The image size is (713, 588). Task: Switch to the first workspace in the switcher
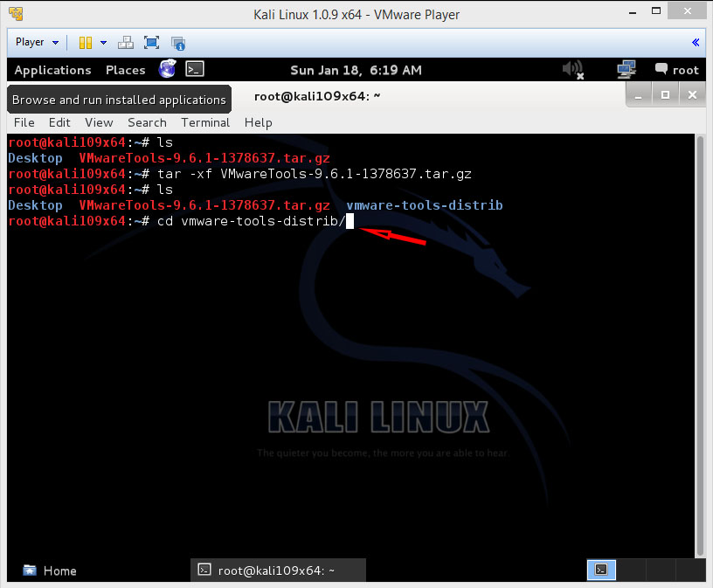[x=601, y=570]
